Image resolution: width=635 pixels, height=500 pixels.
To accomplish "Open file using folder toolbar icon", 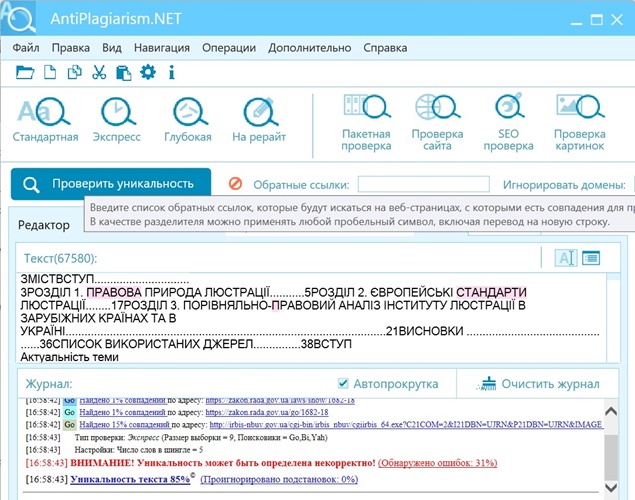I will (25, 72).
